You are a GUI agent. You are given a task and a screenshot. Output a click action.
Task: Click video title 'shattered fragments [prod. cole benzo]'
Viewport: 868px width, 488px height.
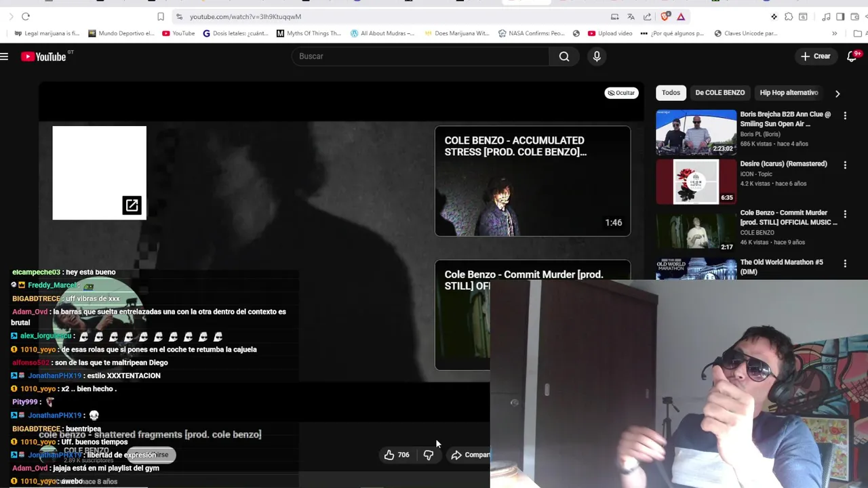[150, 434]
